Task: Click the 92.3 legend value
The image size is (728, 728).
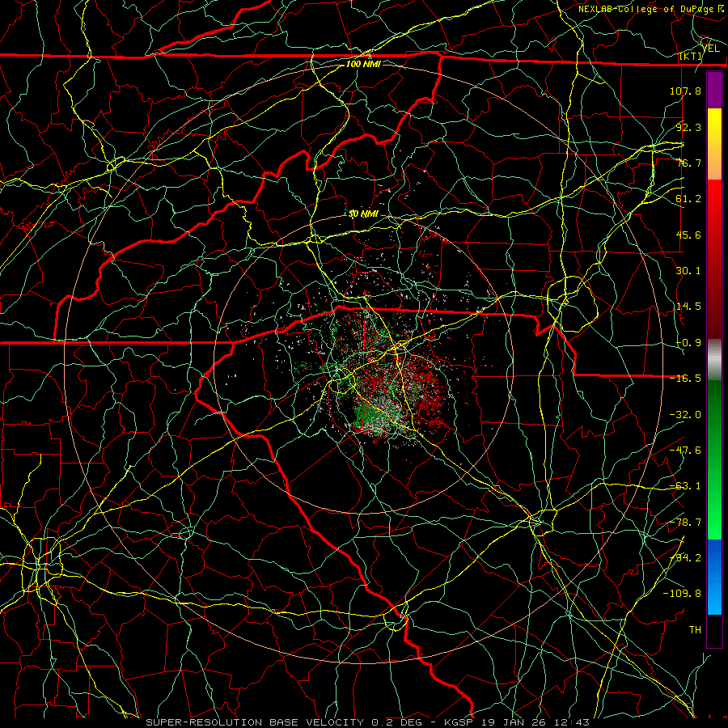Action: point(688,127)
